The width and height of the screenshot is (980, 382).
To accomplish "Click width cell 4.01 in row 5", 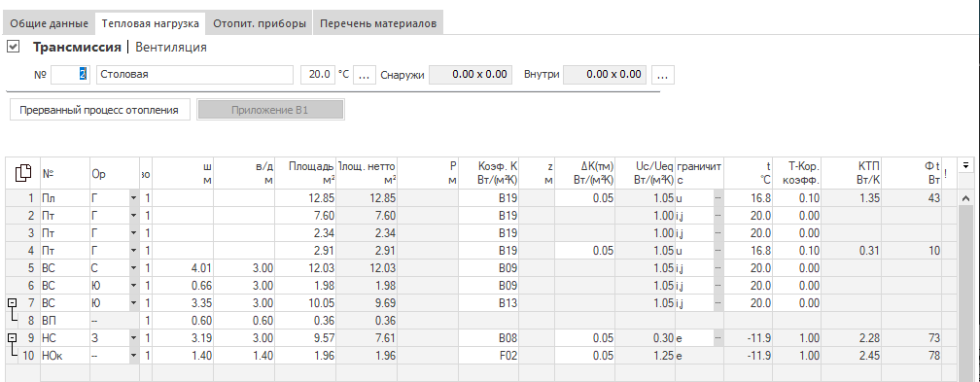I will pos(183,268).
